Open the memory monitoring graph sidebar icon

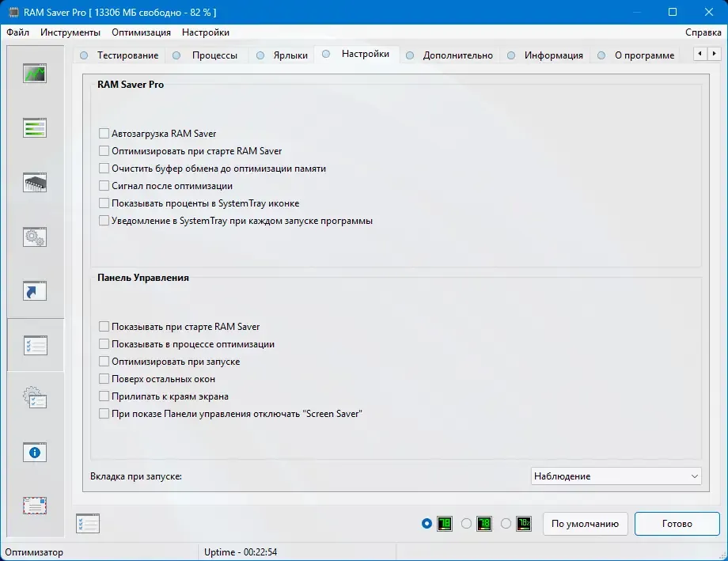point(35,74)
